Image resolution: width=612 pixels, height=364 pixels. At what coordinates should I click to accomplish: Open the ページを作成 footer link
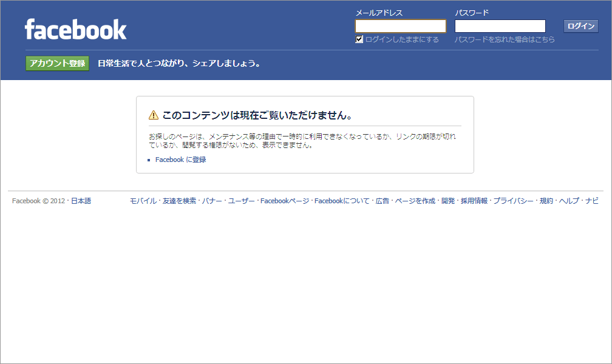tap(415, 201)
